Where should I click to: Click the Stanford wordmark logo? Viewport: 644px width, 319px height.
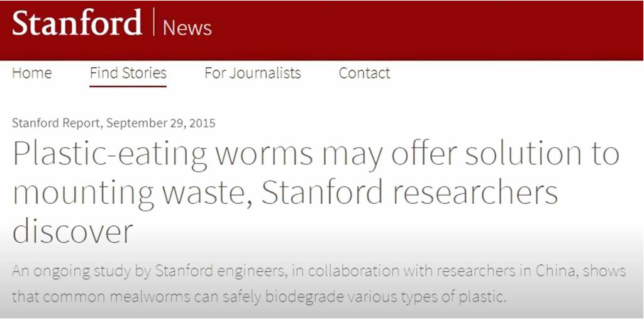point(77,22)
